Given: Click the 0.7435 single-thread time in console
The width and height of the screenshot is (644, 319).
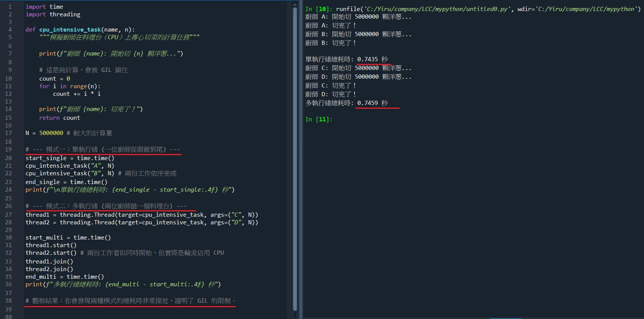Looking at the screenshot, I should click(367, 59).
